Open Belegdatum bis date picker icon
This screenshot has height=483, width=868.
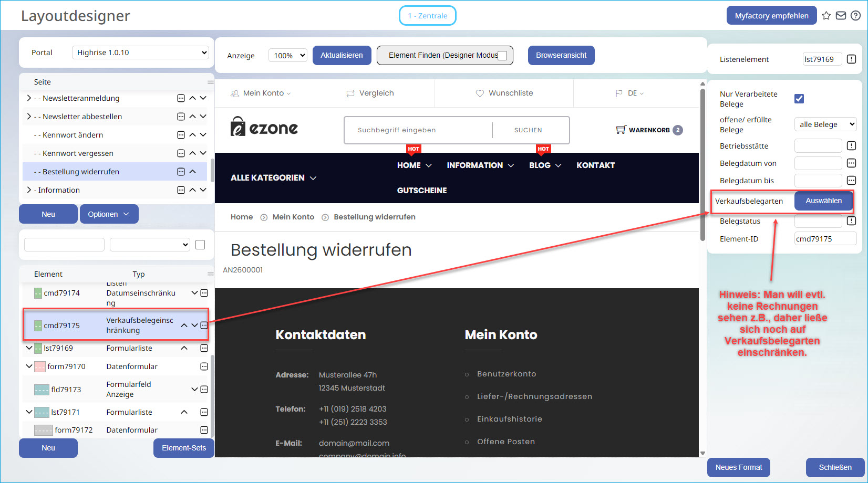coord(852,181)
